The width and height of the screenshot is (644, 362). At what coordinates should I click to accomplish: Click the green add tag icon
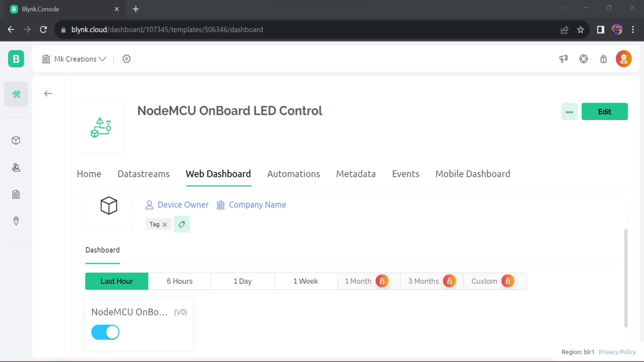tap(182, 224)
